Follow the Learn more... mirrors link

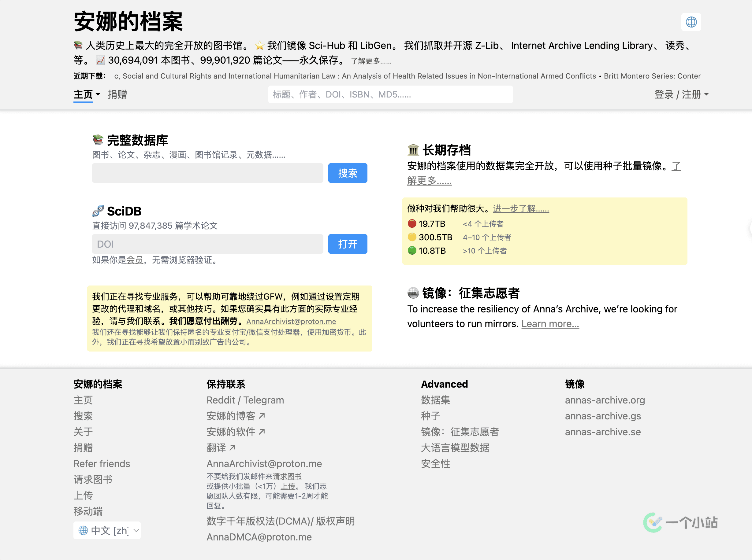[550, 324]
